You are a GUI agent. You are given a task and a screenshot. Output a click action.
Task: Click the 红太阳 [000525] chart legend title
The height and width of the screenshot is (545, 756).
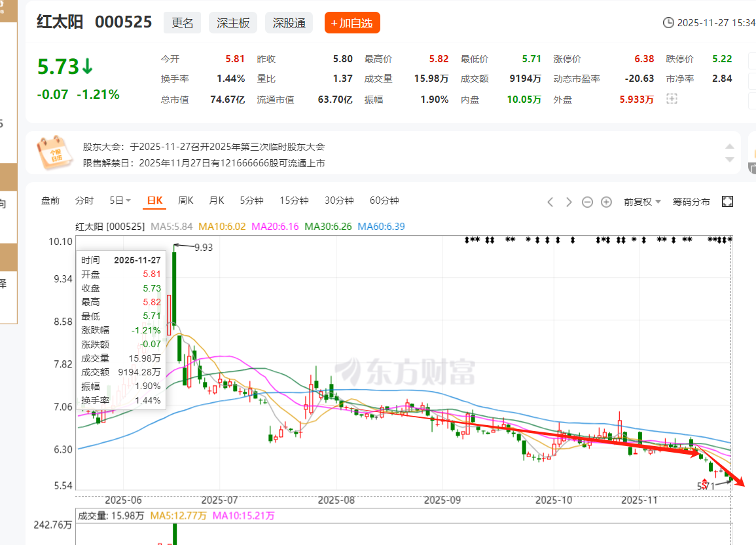tap(110, 226)
